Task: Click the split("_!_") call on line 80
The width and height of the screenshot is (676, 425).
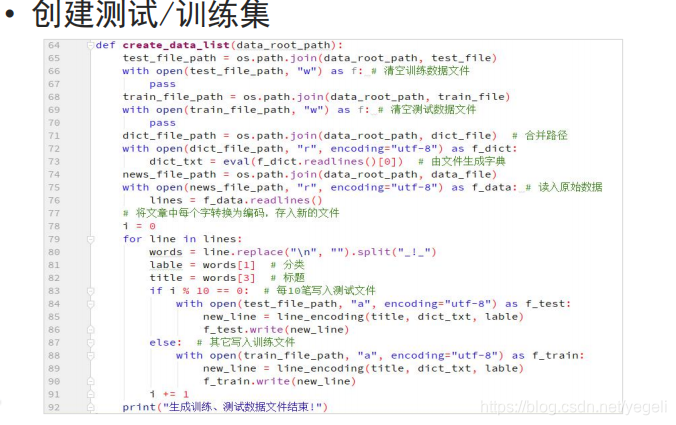Action: click(x=397, y=252)
